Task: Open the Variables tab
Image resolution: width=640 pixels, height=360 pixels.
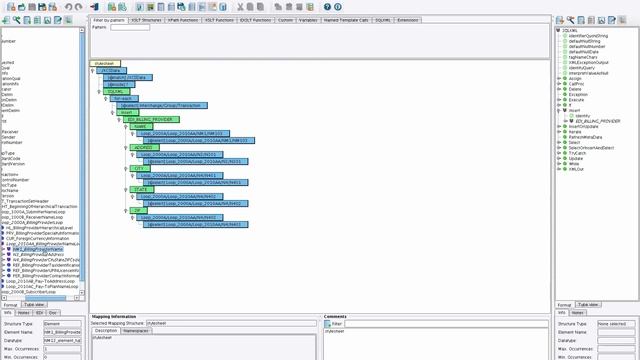Action: click(308, 20)
